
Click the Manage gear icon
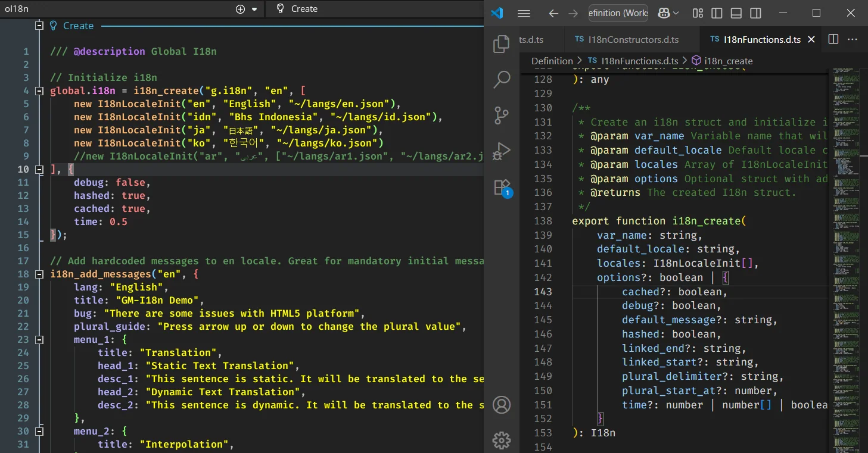502,440
